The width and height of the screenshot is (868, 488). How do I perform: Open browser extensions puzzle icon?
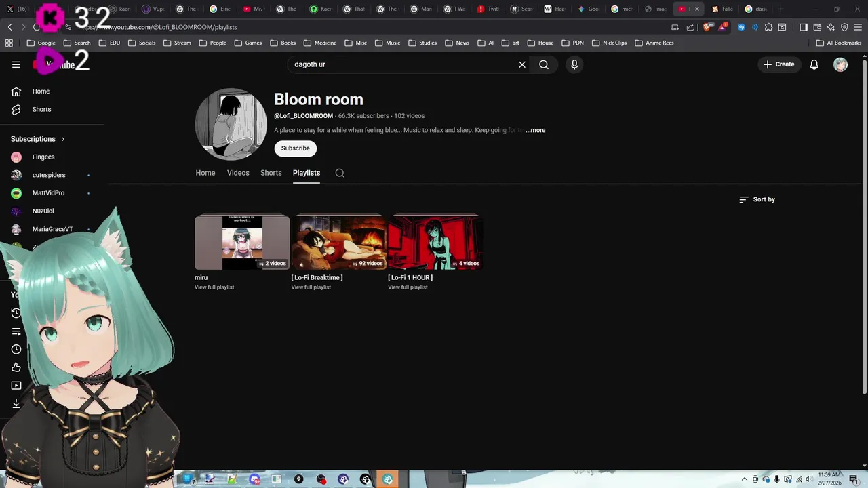coord(768,27)
